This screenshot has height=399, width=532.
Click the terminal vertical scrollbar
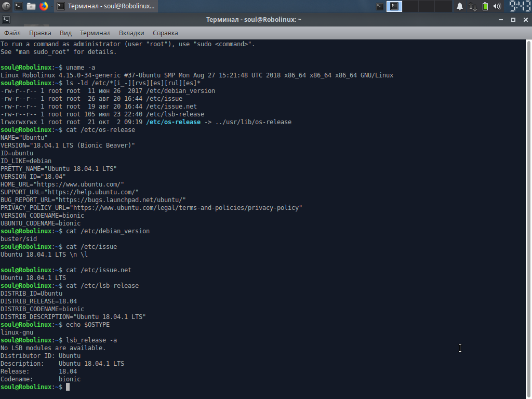click(528, 219)
